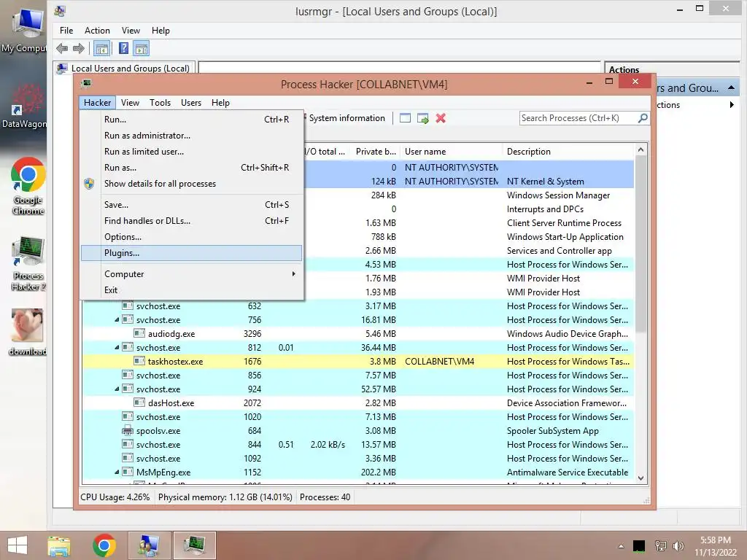Screen dimensions: 747x560
Task: Open the Hacker menu in Process Hacker
Action: click(x=97, y=102)
